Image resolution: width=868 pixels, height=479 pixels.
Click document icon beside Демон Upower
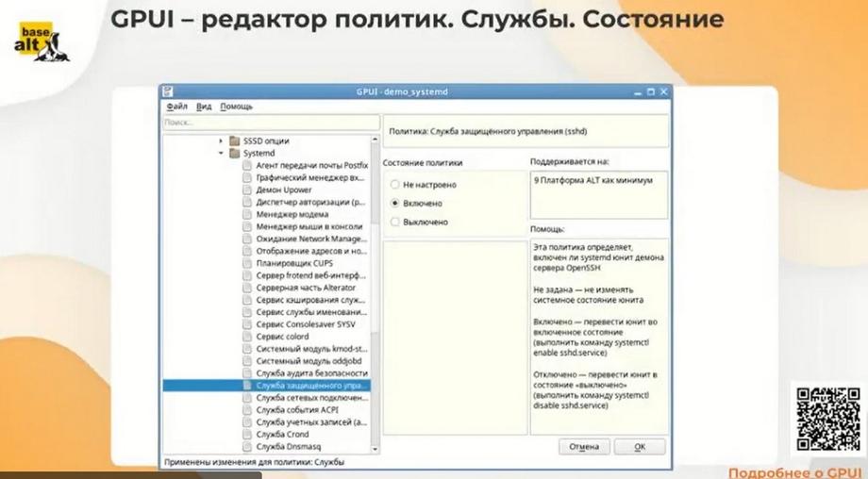[247, 190]
